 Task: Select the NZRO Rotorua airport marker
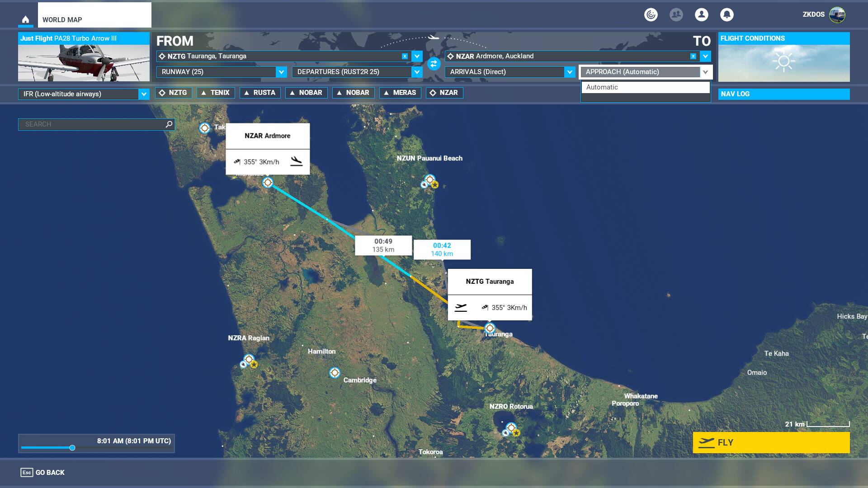coord(511,429)
